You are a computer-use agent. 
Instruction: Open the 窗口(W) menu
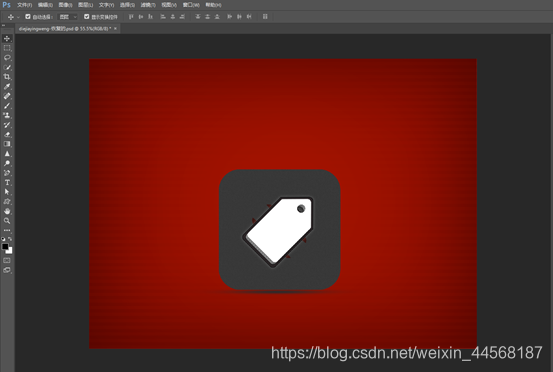191,5
